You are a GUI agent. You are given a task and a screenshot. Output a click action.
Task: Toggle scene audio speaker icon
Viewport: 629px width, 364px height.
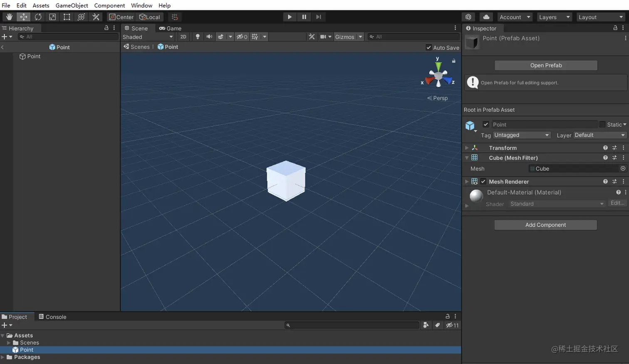click(209, 37)
